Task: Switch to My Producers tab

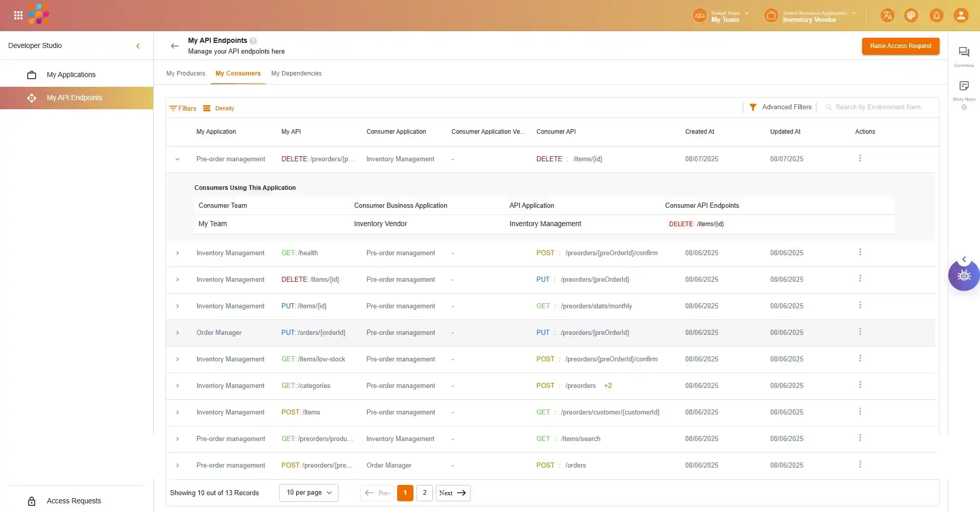Action: coord(186,74)
